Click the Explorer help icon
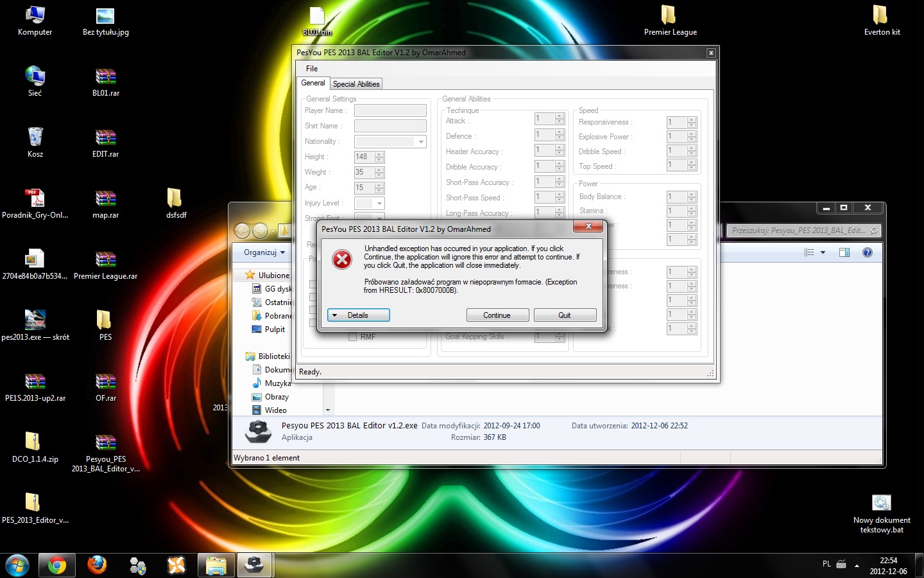 tap(868, 252)
